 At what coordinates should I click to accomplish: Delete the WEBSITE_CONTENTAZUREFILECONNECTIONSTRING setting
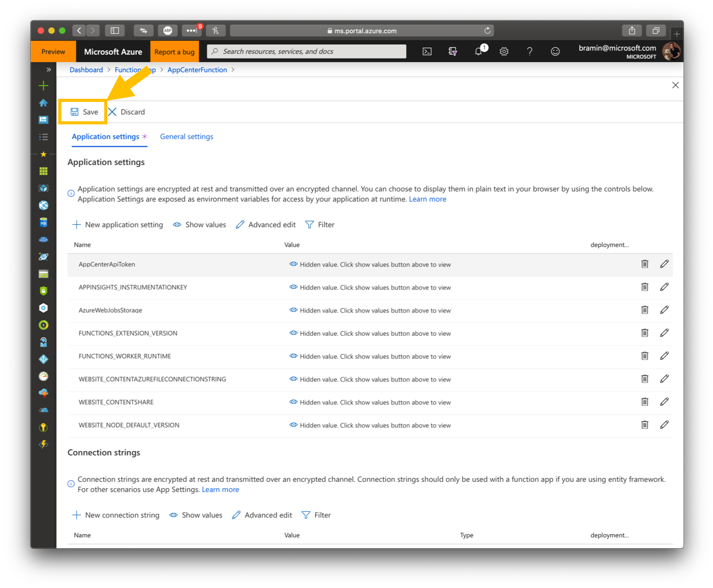(x=645, y=379)
